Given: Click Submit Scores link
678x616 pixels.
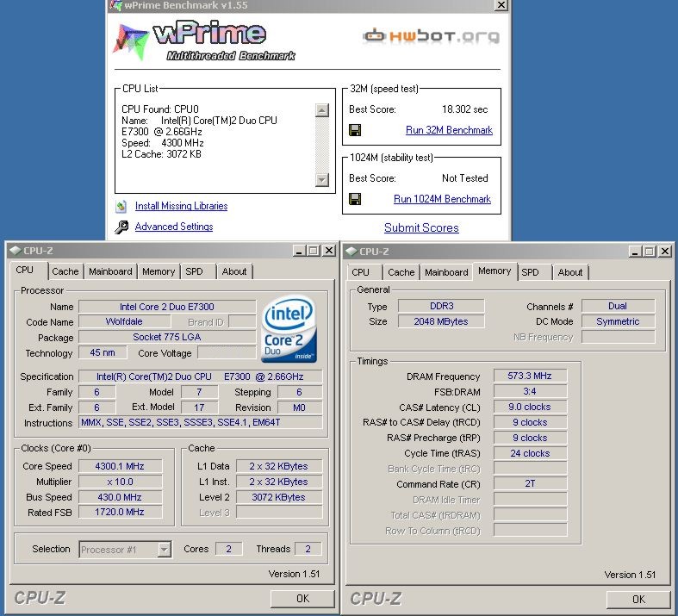Looking at the screenshot, I should tap(421, 227).
